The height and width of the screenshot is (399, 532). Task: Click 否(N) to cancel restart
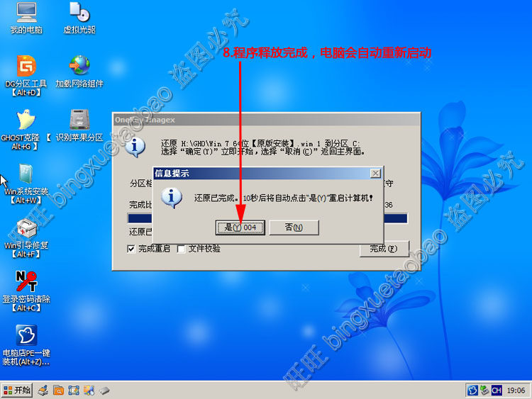[x=294, y=227]
